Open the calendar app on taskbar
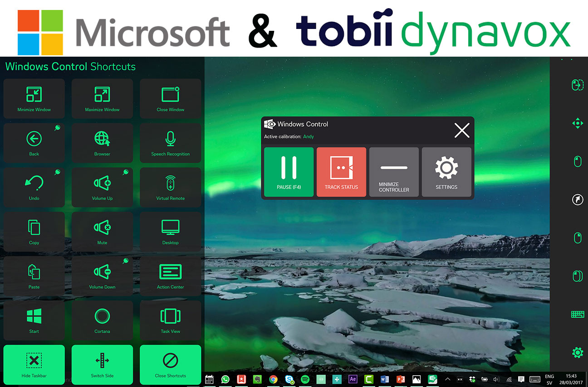Image resolution: width=588 pixels, height=387 pixels. [209, 380]
